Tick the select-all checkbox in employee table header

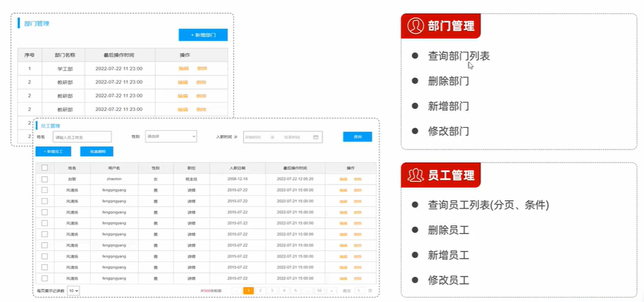tap(45, 168)
